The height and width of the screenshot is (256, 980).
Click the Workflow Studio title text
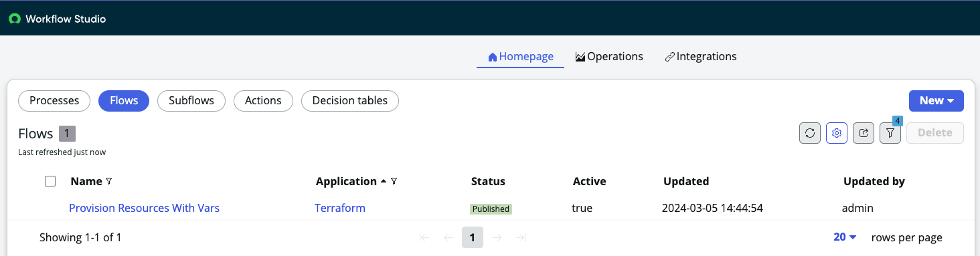coord(66,19)
